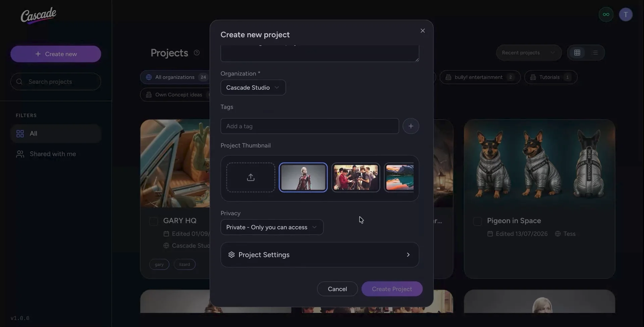
Task: Select Own Concept ideas organization tab
Action: 175,95
